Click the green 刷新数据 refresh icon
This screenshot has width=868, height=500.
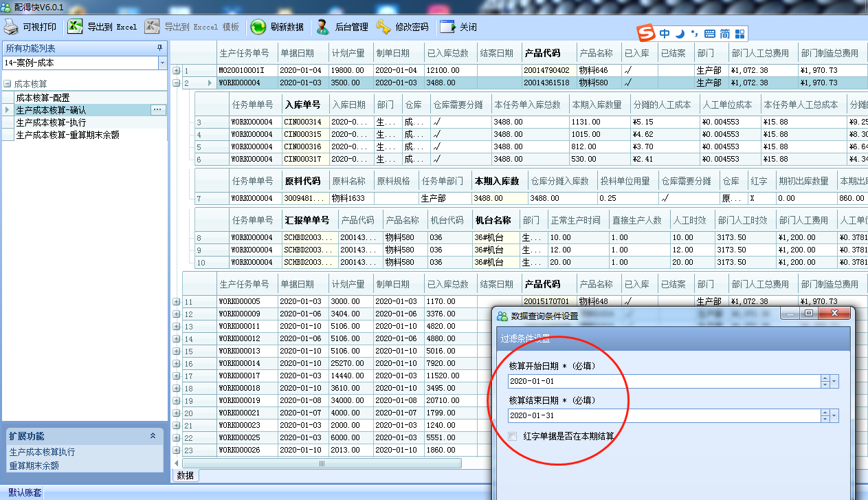point(258,27)
